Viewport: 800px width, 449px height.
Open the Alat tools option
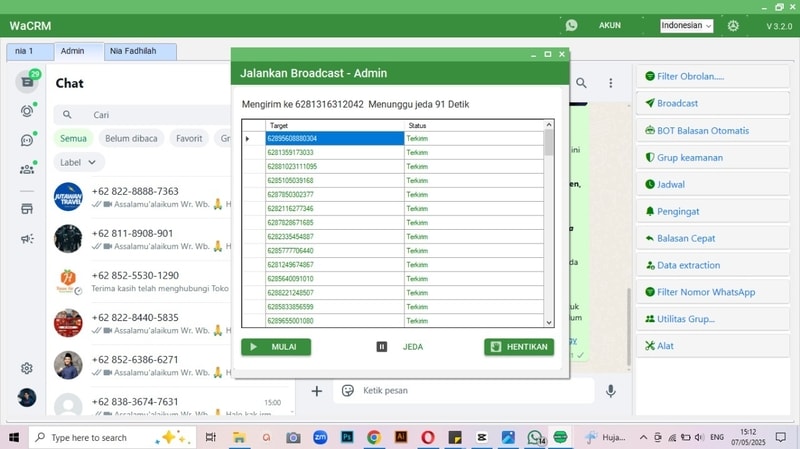(713, 346)
